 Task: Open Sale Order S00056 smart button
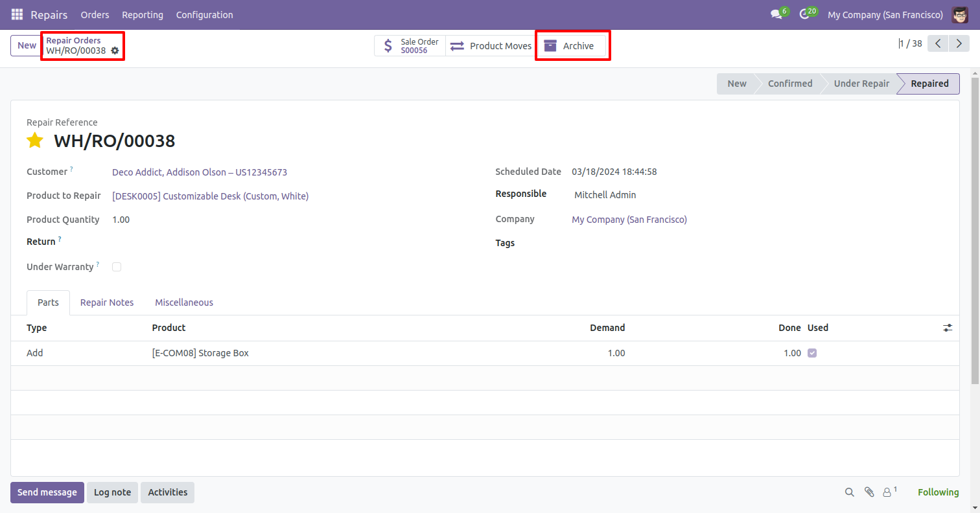coord(410,46)
